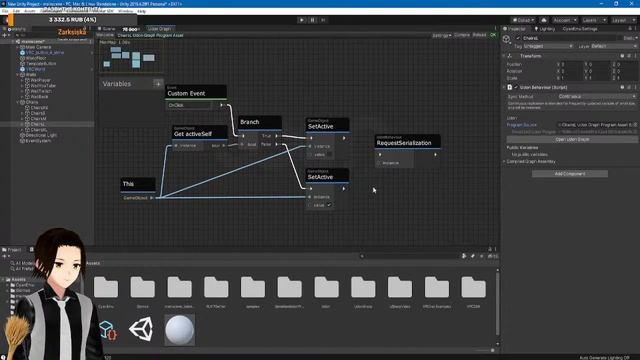Toggle the active checkbox next to ChairsL name
Viewport: 640px width, 360px height.
[518, 38]
